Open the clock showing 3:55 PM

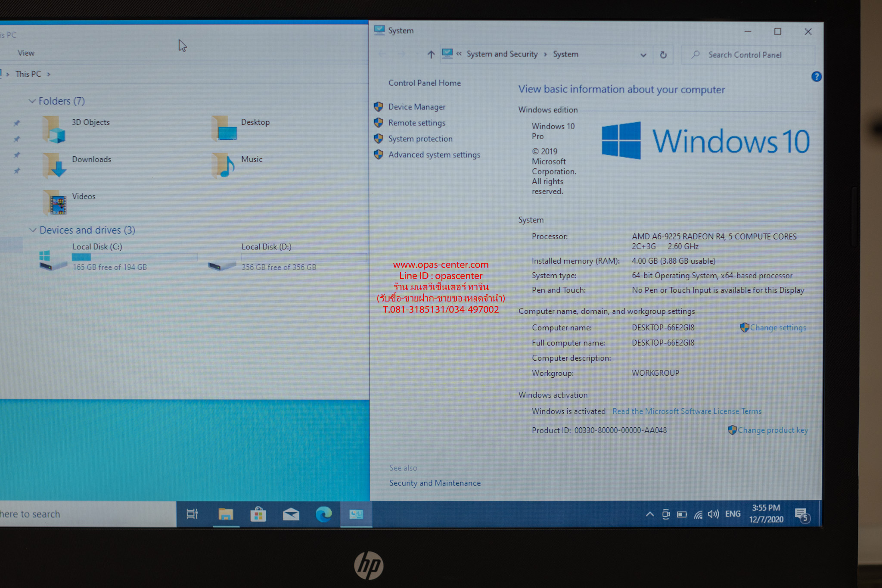coord(766,513)
